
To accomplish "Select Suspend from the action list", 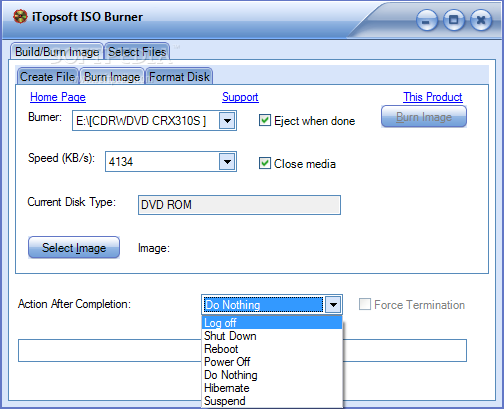I will click(x=272, y=401).
